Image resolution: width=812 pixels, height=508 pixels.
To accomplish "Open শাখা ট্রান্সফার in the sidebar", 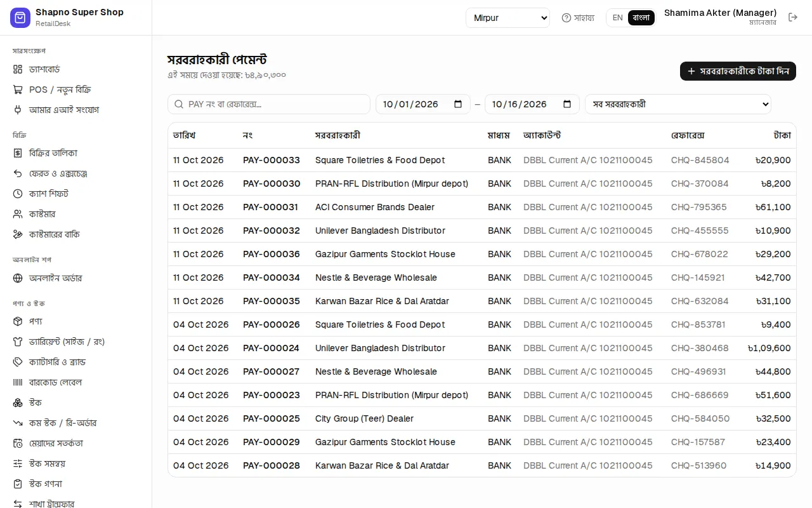I will [76, 502].
